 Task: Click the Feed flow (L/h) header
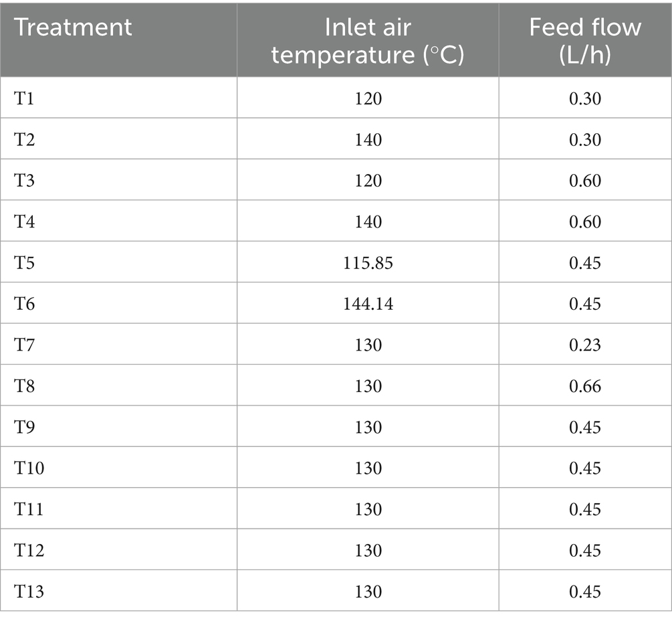585,40
